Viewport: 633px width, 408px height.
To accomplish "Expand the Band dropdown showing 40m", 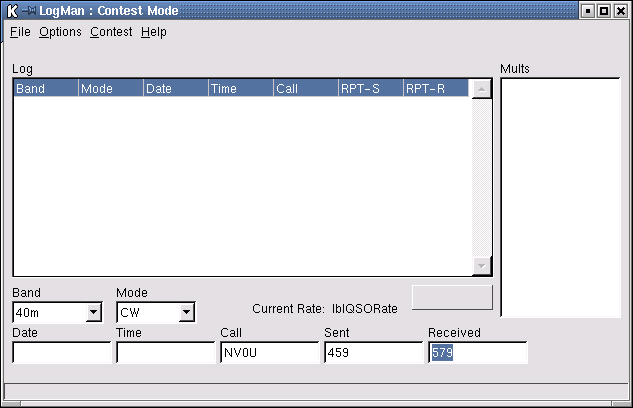I will (x=94, y=313).
